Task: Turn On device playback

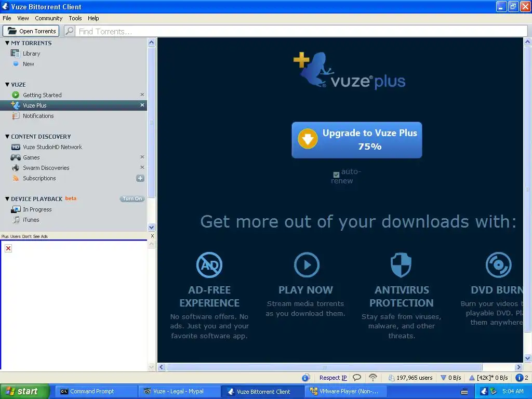Action: click(x=132, y=199)
